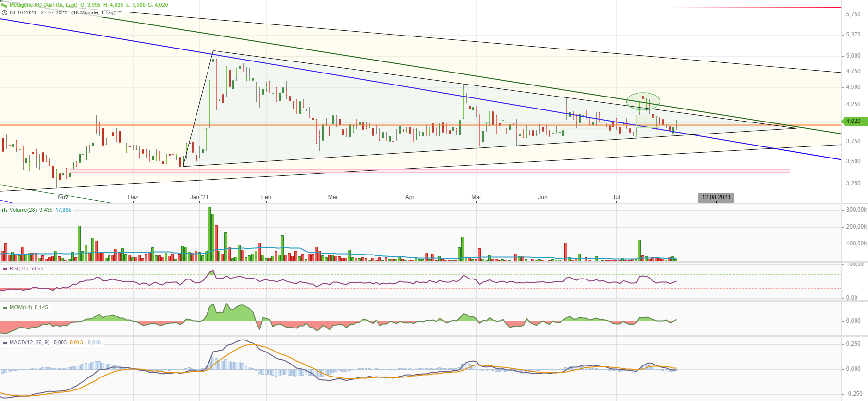The width and height of the screenshot is (868, 401).
Task: Click the Mai label on the time axis
Action: [x=476, y=197]
